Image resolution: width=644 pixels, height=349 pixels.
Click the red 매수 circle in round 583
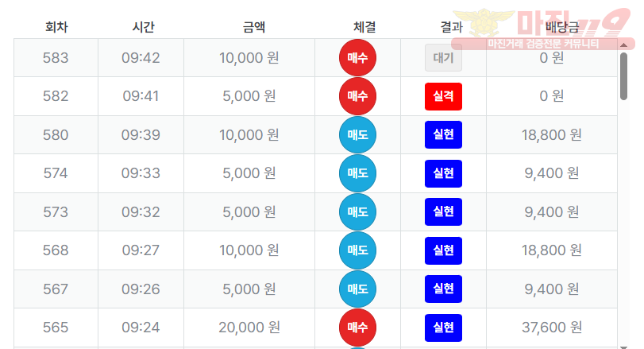coord(357,58)
